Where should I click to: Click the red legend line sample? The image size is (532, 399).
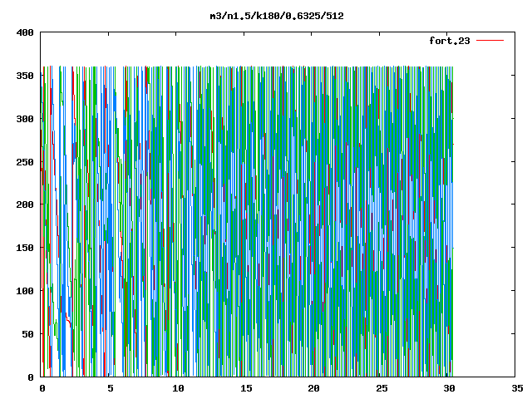490,41
